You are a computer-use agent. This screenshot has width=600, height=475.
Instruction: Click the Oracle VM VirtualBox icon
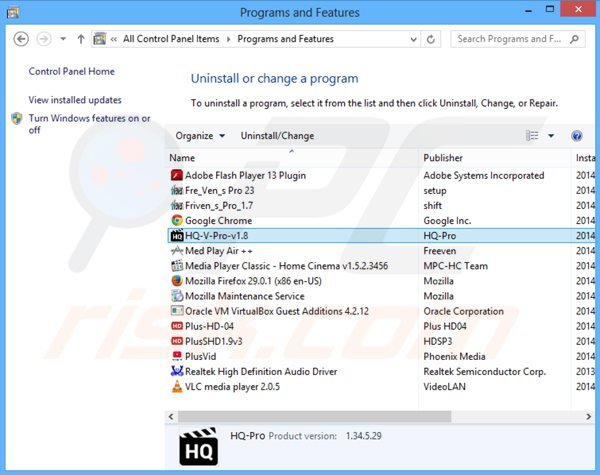(176, 311)
